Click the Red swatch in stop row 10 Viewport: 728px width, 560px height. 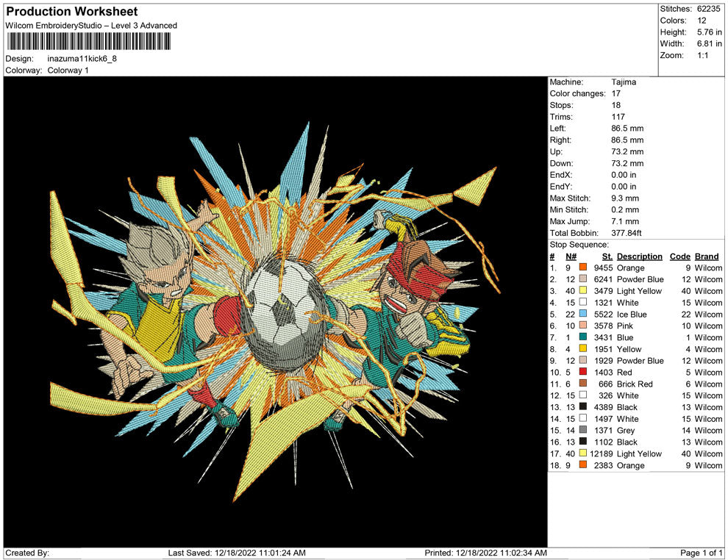tap(583, 373)
